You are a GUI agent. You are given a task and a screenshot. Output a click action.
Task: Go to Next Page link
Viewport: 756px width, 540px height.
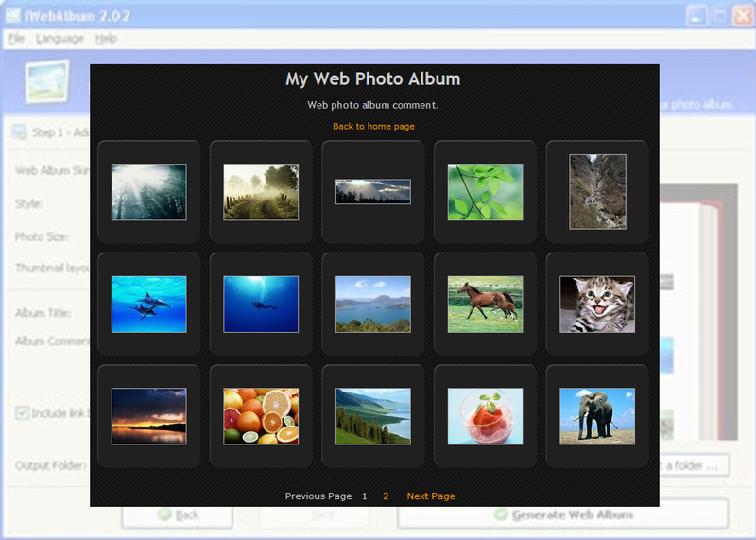(431, 496)
